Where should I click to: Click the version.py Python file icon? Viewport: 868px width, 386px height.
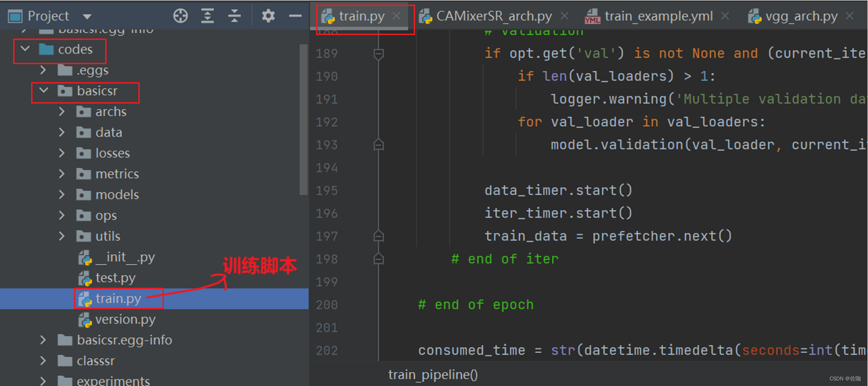[x=85, y=320]
